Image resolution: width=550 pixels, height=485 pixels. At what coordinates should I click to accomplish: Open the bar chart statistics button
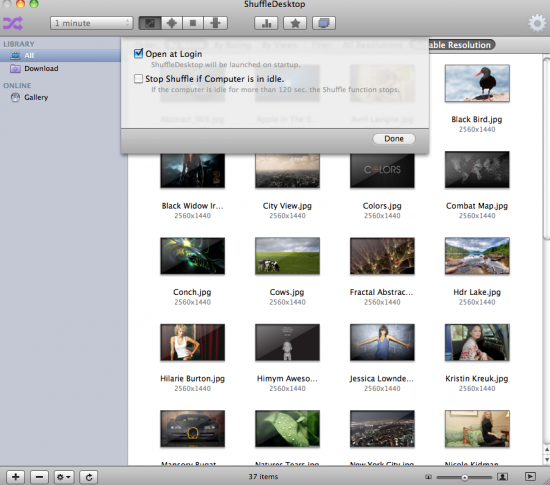click(x=266, y=23)
